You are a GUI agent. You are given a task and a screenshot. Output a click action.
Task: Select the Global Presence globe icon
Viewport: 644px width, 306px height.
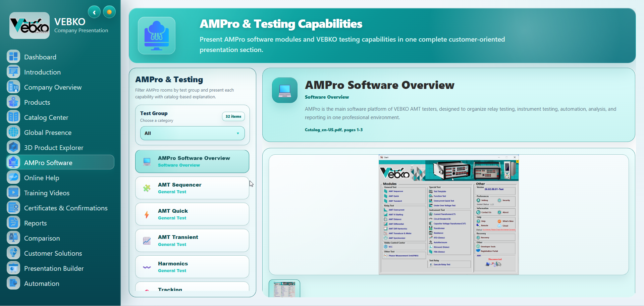tap(13, 132)
